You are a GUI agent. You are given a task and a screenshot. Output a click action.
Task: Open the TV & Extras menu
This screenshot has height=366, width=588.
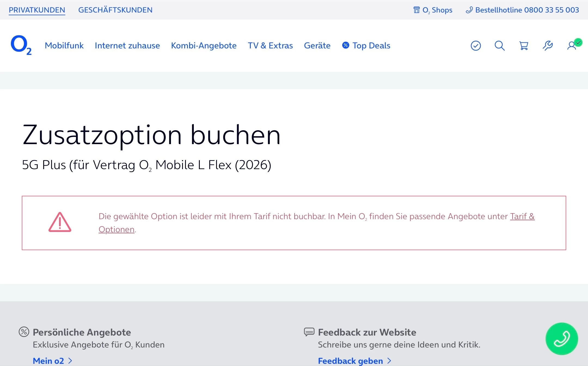(x=270, y=45)
